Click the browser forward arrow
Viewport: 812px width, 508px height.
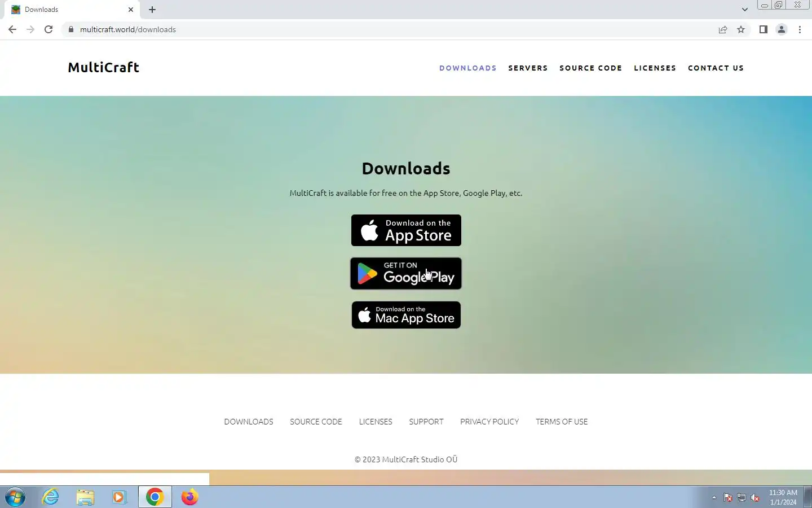[30, 29]
